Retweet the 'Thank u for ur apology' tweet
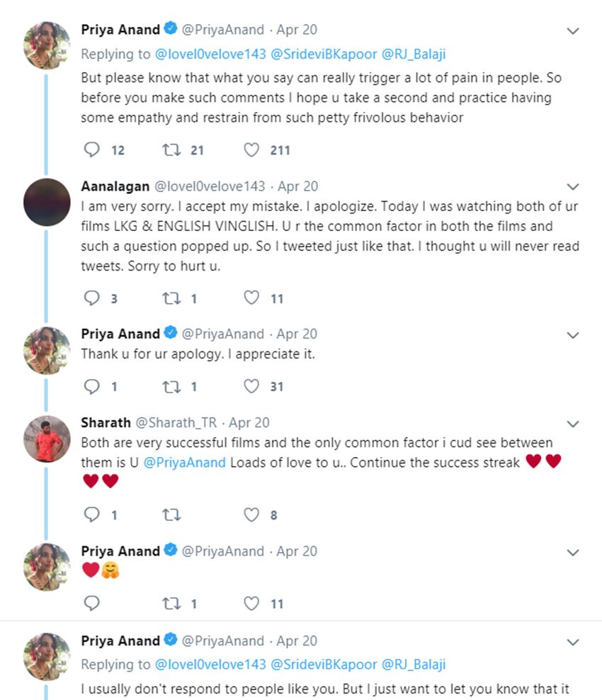Image resolution: width=602 pixels, height=700 pixels. tap(171, 386)
